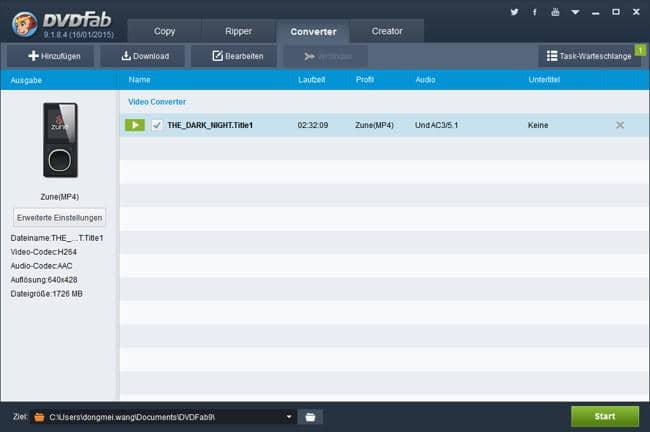This screenshot has width=650, height=432.
Task: Play preview of THE_DARK_NIGHT.Title1
Action: pyautogui.click(x=135, y=125)
